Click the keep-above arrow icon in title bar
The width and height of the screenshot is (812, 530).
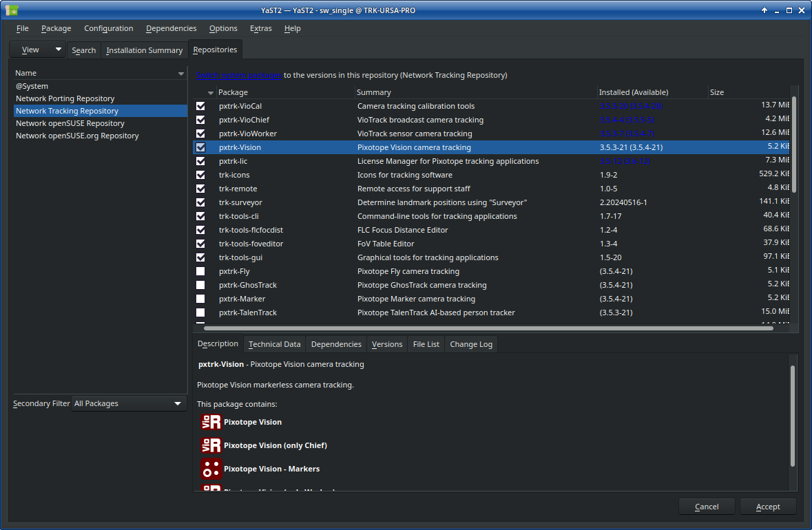coord(764,10)
